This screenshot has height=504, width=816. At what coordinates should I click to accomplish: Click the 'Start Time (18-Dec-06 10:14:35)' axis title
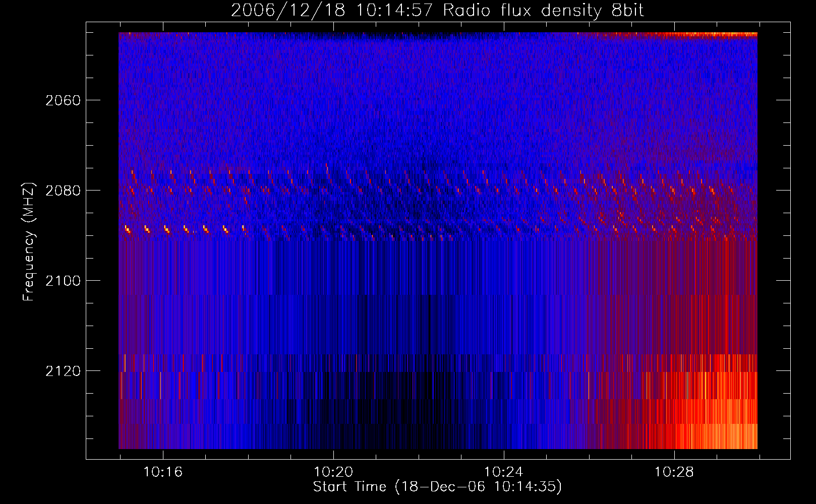click(437, 487)
